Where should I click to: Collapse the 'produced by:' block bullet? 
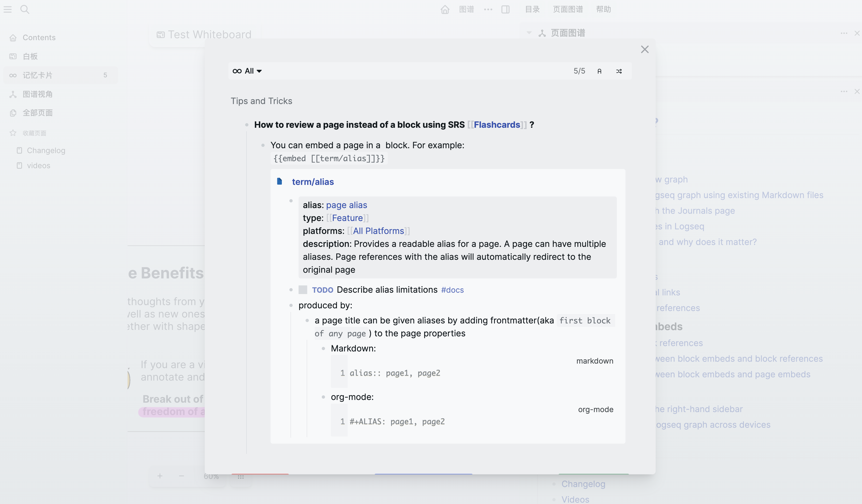[291, 305]
